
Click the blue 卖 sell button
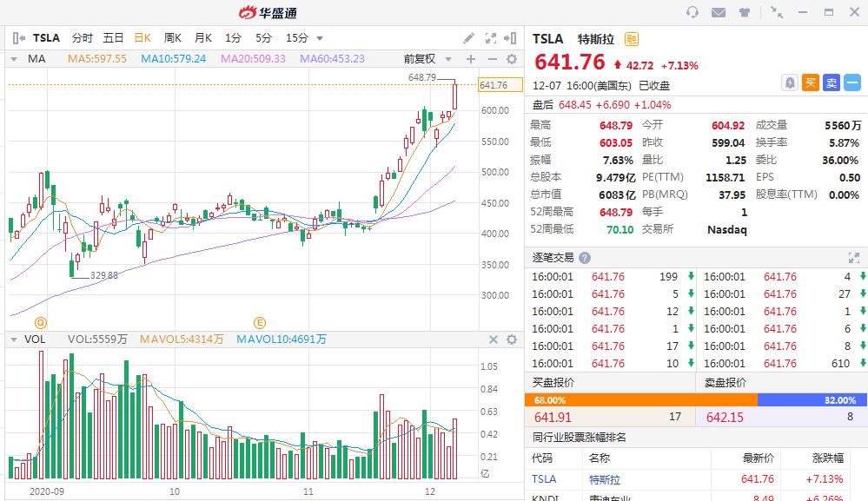pyautogui.click(x=832, y=82)
